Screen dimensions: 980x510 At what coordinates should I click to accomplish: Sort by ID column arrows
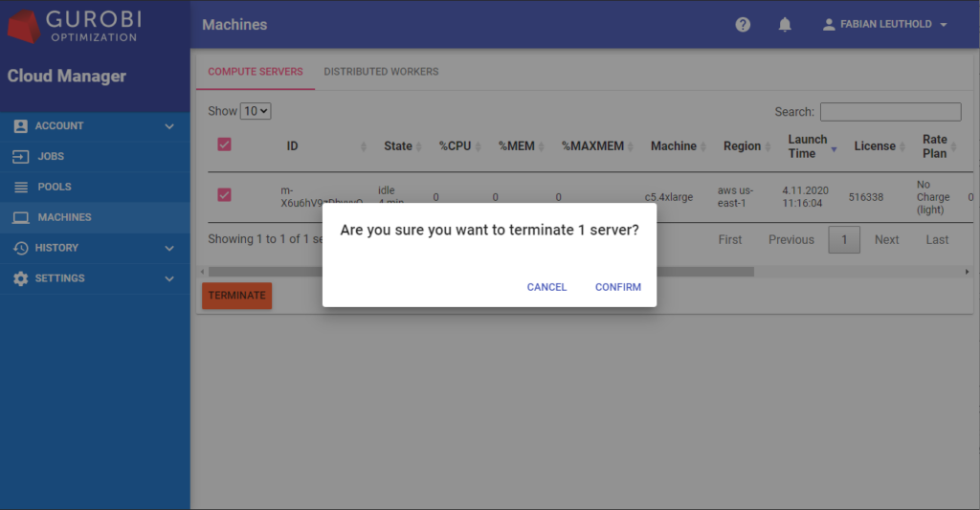click(363, 146)
